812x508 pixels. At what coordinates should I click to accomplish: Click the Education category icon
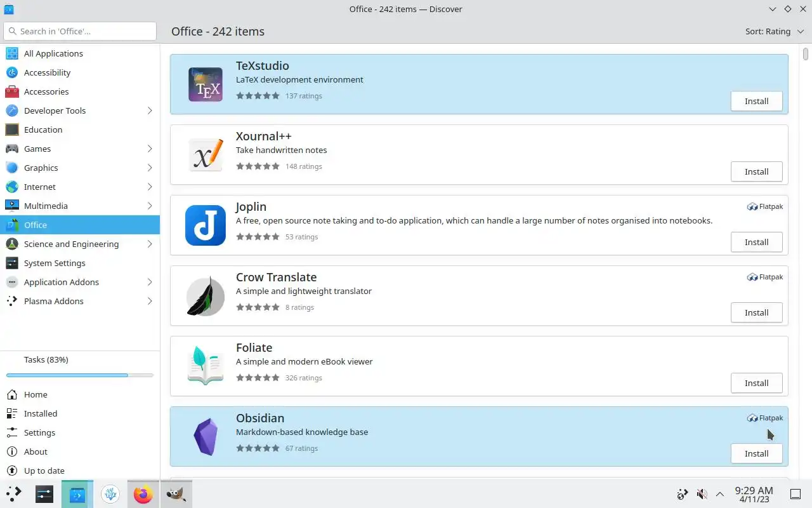click(12, 130)
